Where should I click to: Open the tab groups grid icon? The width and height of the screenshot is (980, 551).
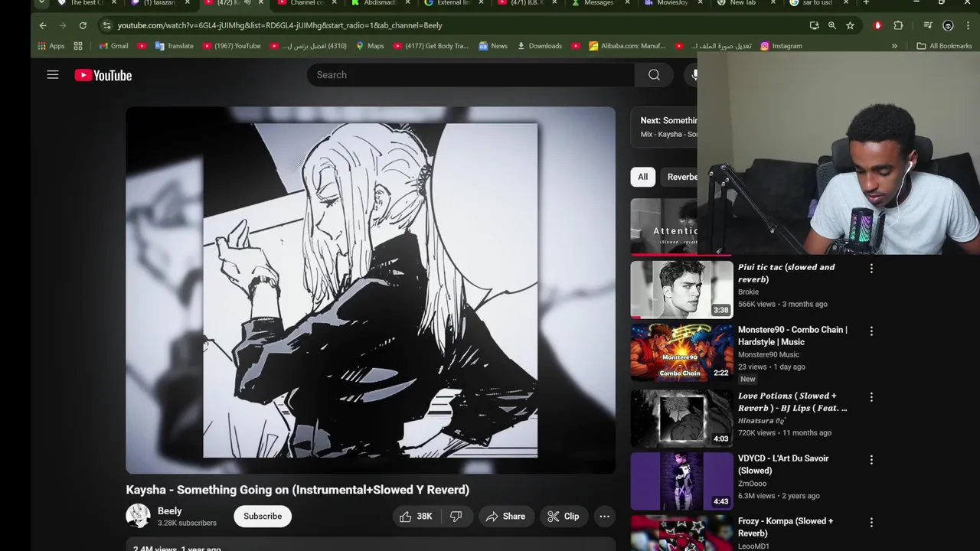click(78, 46)
